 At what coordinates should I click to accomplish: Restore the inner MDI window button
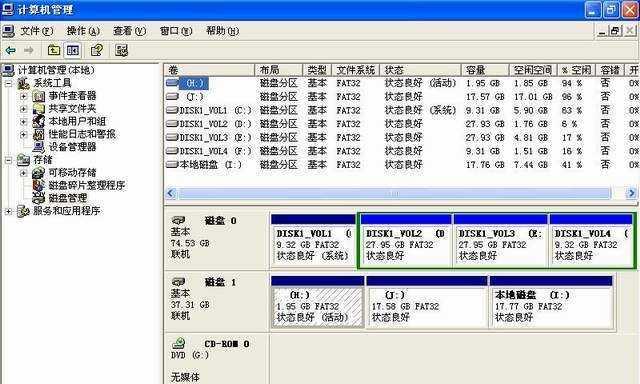(x=615, y=31)
